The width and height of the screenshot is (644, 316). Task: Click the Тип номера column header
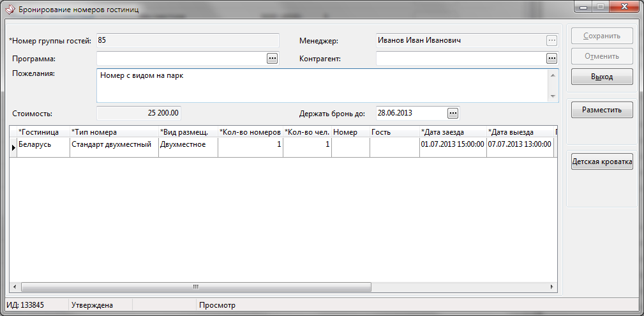point(114,132)
